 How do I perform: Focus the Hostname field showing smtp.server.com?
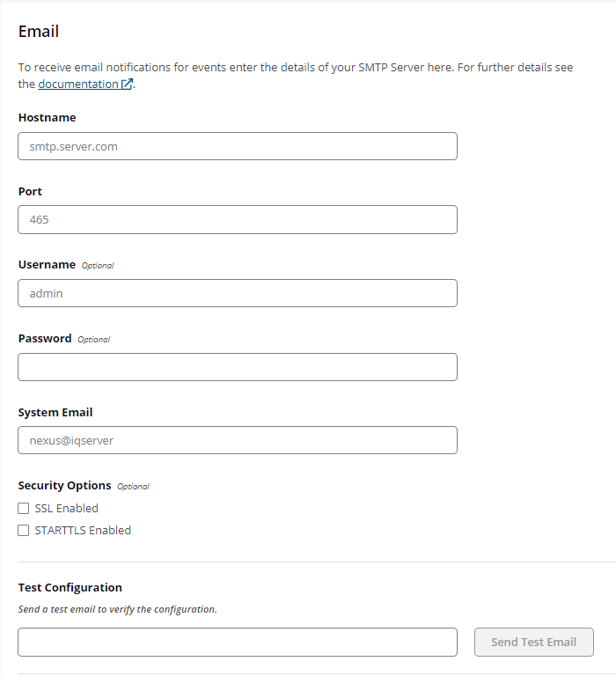pos(238,146)
